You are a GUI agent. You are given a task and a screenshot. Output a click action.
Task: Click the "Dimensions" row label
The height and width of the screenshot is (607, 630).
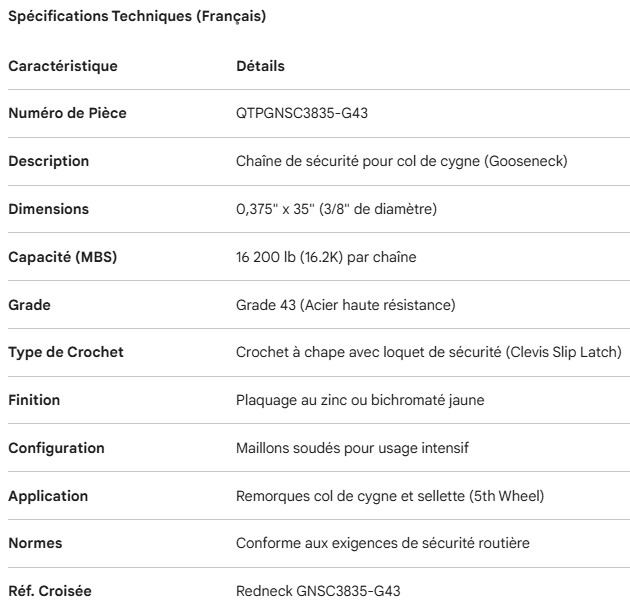click(48, 209)
